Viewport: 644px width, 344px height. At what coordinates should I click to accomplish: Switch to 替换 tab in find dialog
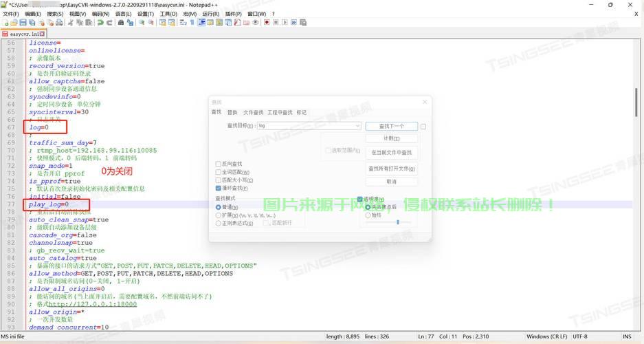click(232, 112)
